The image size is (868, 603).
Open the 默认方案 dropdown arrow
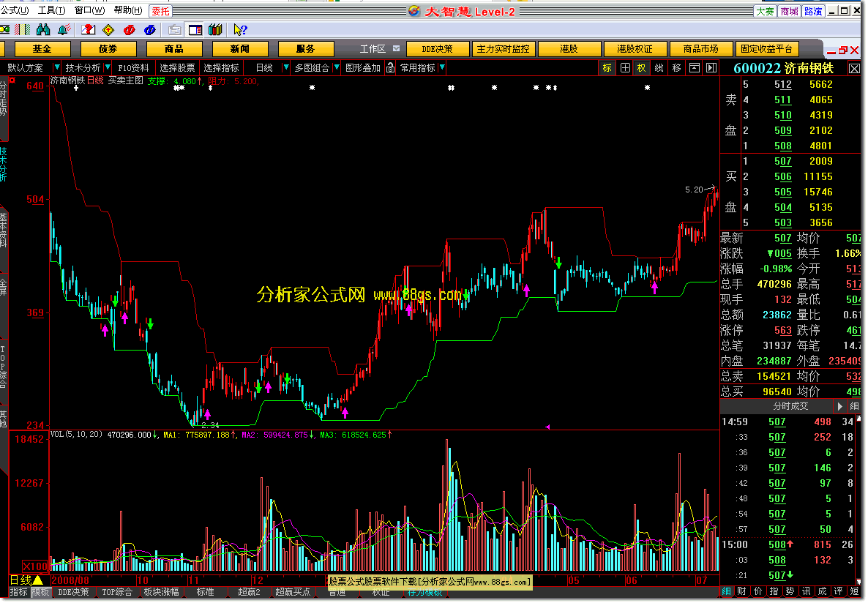[x=56, y=67]
